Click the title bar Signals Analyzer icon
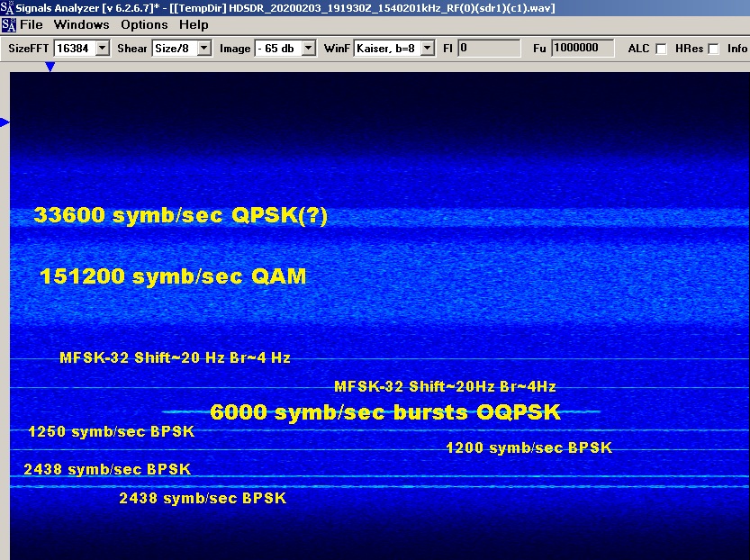Viewport: 750px width, 560px height. [6, 7]
